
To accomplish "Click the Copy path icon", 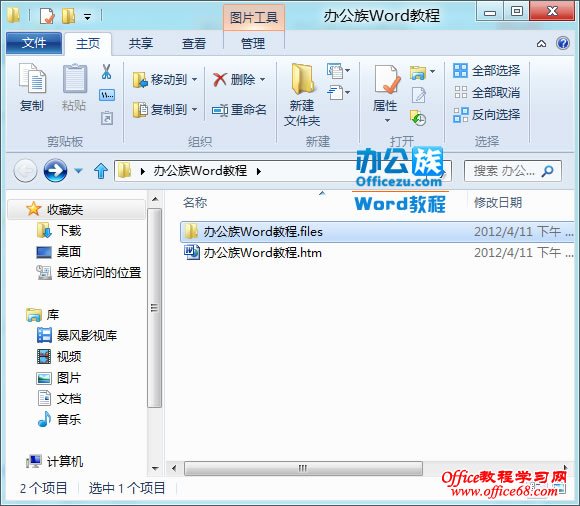I will pyautogui.click(x=107, y=95).
